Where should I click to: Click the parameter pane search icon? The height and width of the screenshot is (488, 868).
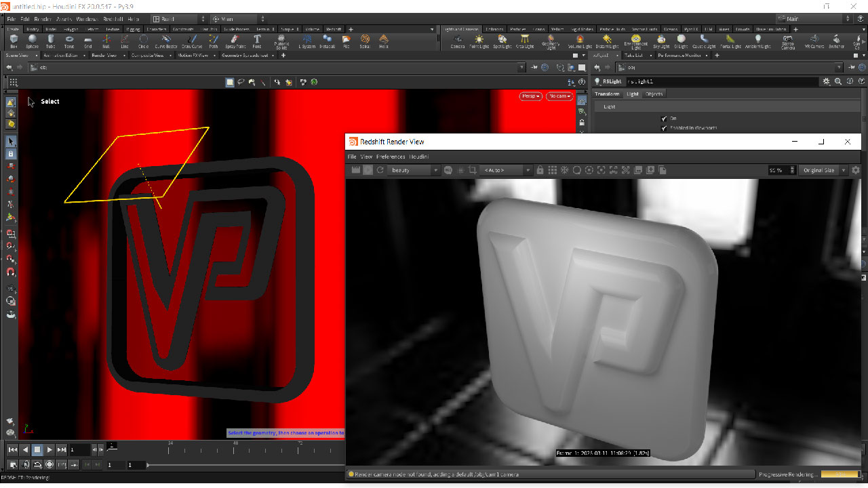tap(838, 81)
